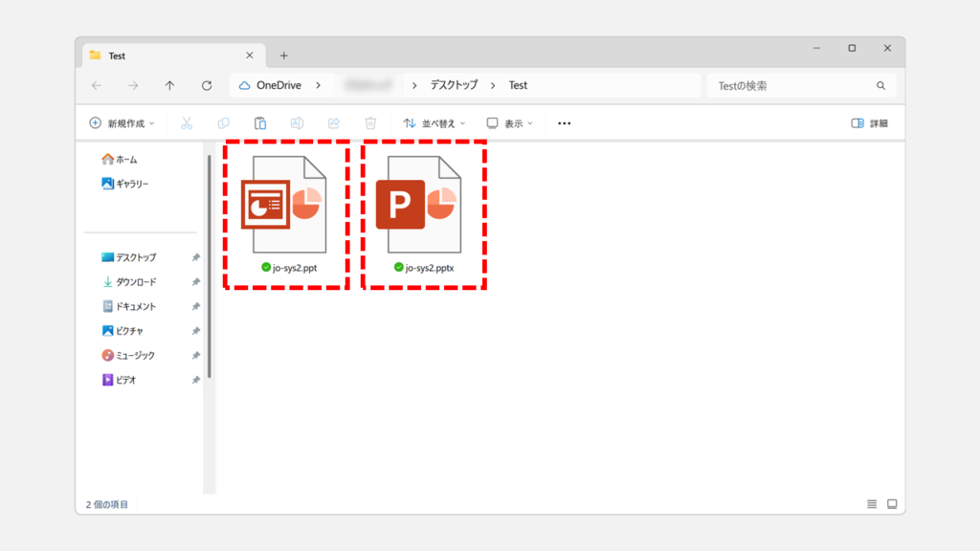The height and width of the screenshot is (551, 980).
Task: Click the Paste clipboard icon
Action: tap(260, 123)
